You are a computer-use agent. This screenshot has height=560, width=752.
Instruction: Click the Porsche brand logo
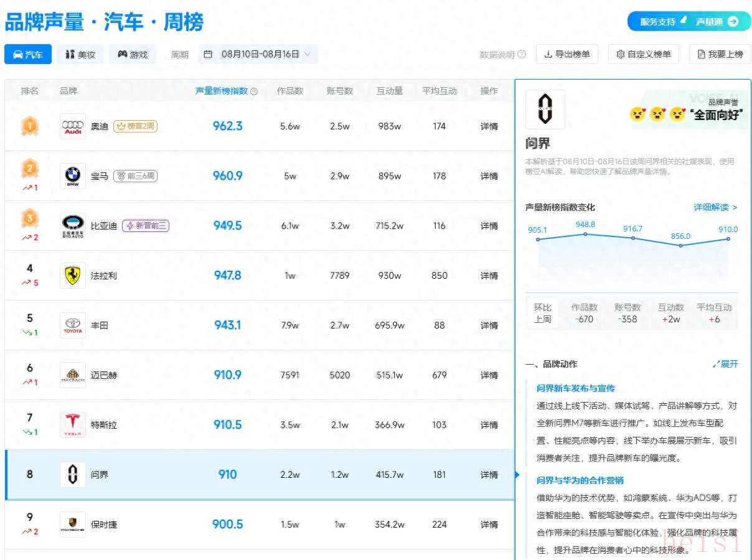pyautogui.click(x=73, y=525)
